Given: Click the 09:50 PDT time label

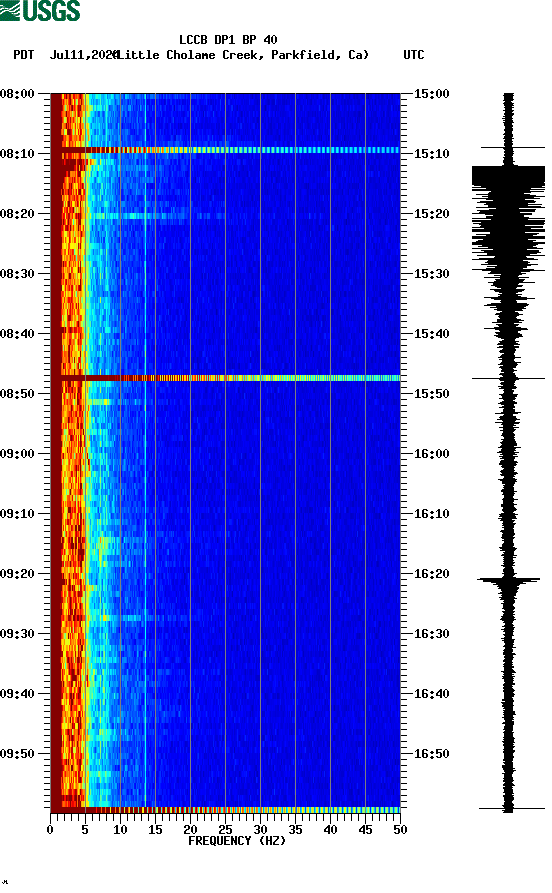Looking at the screenshot, I should 17,754.
